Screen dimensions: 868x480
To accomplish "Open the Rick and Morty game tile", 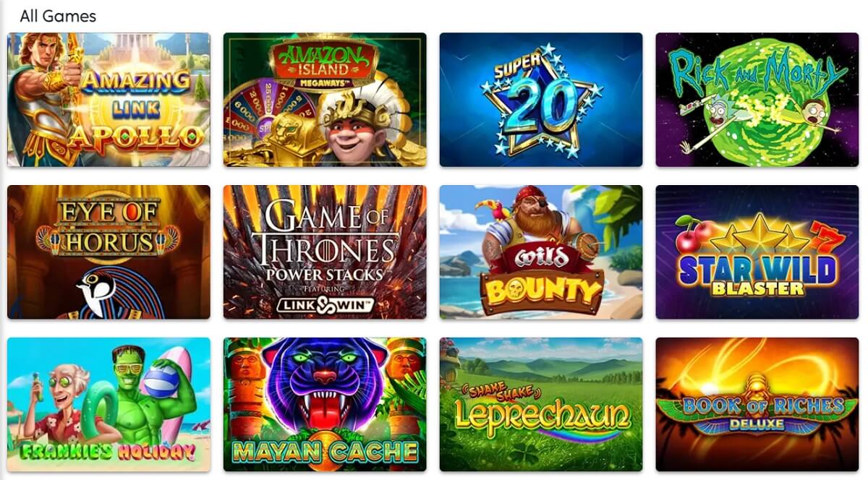I will click(757, 100).
